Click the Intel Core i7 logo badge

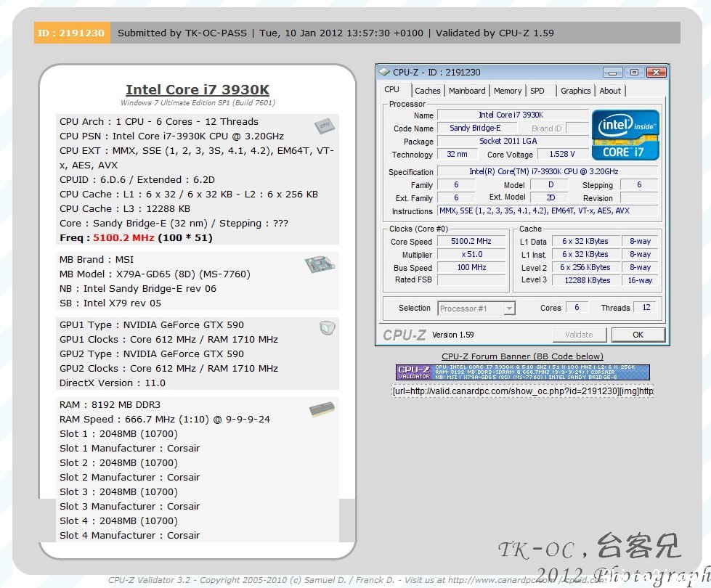coord(625,134)
